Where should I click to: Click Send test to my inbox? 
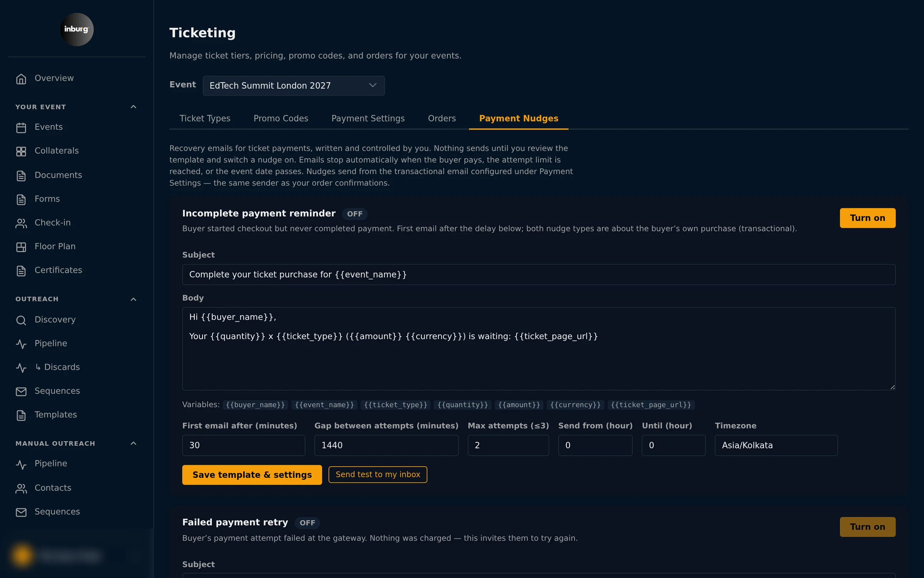coord(377,474)
